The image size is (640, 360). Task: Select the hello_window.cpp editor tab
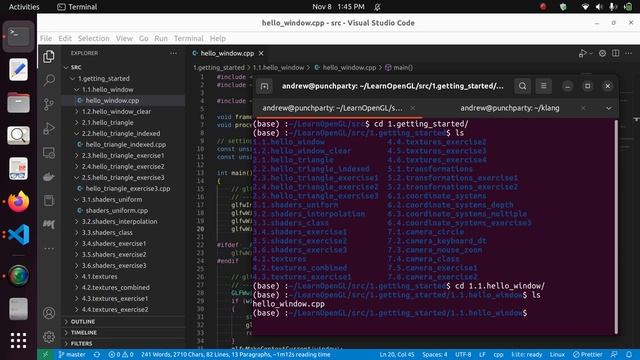tap(227, 53)
